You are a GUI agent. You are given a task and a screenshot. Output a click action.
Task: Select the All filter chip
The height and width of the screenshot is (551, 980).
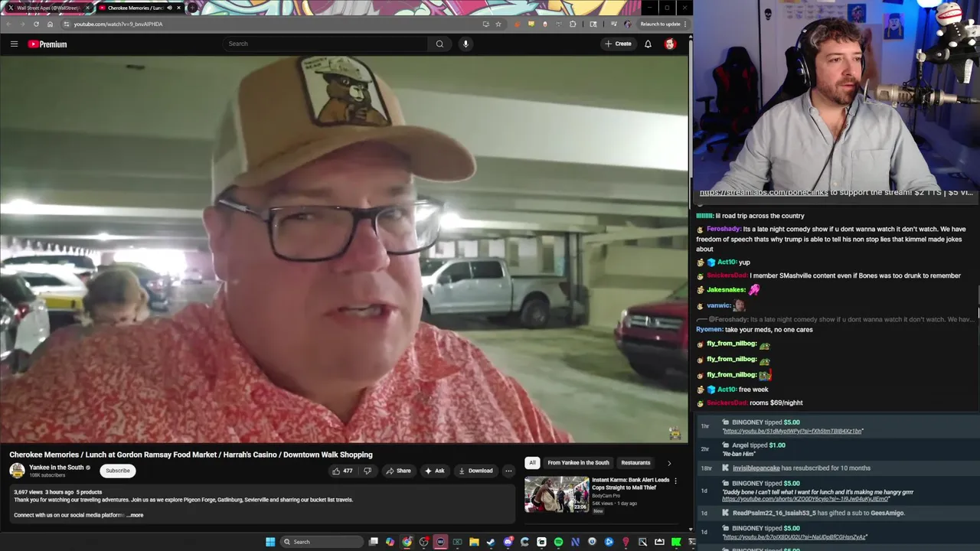[532, 462]
